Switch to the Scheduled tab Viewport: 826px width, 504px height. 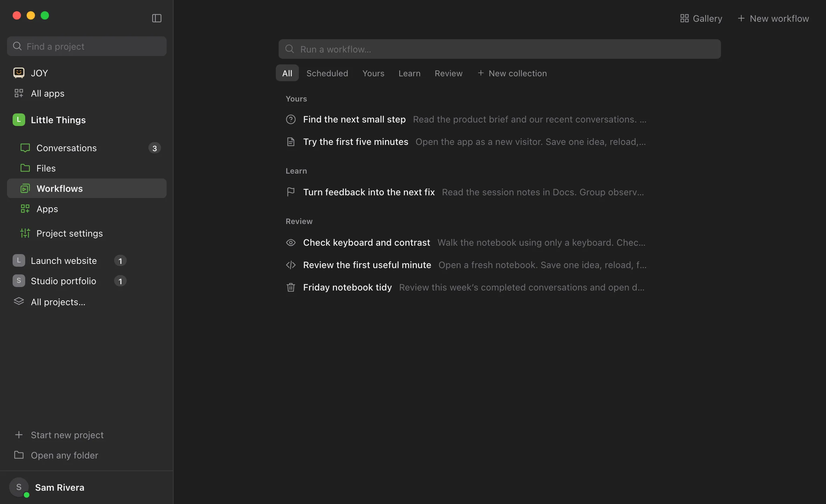327,73
